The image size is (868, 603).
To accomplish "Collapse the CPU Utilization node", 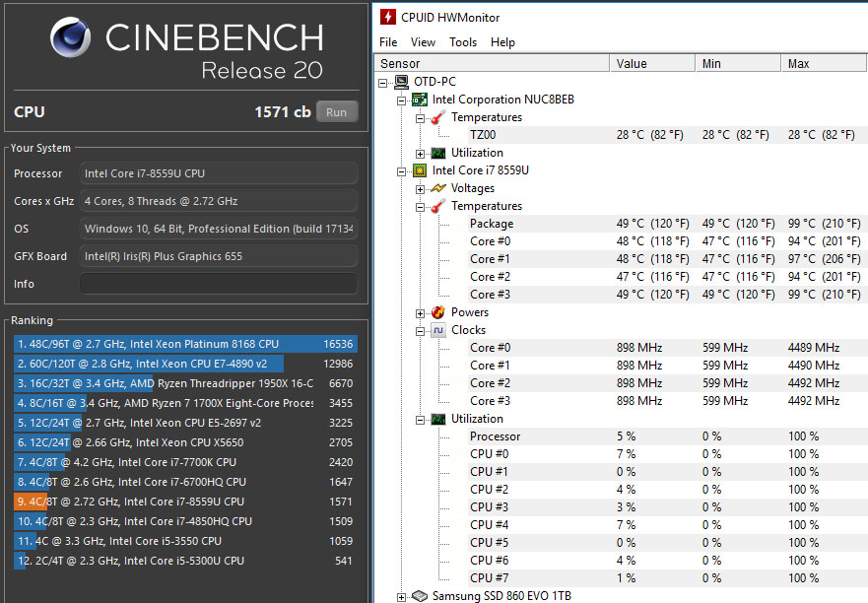I will 420,421.
